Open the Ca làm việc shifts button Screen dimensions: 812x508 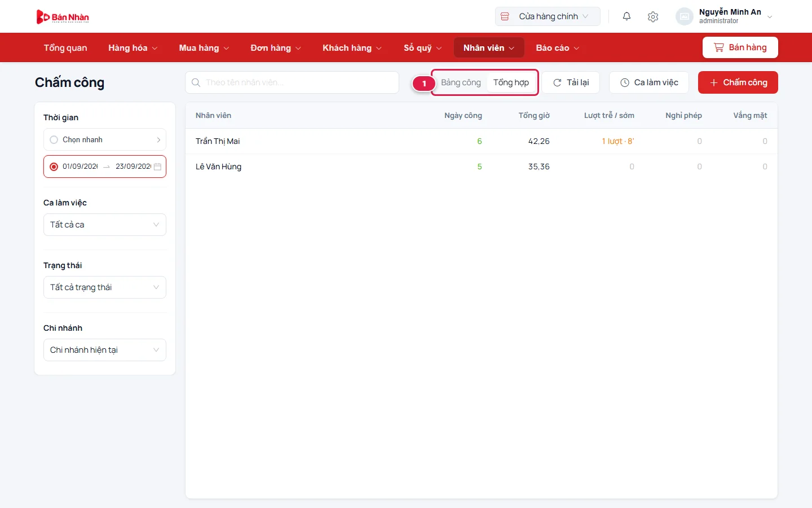click(x=649, y=82)
